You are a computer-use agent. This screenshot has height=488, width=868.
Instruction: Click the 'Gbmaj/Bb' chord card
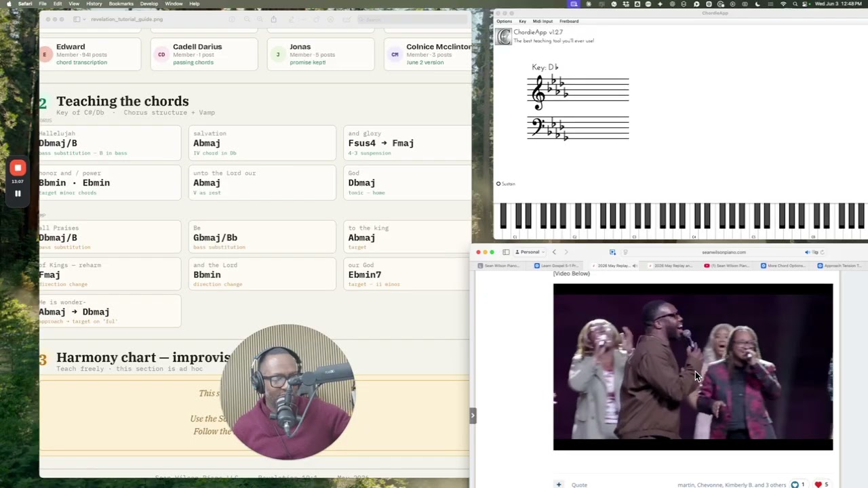(262, 238)
